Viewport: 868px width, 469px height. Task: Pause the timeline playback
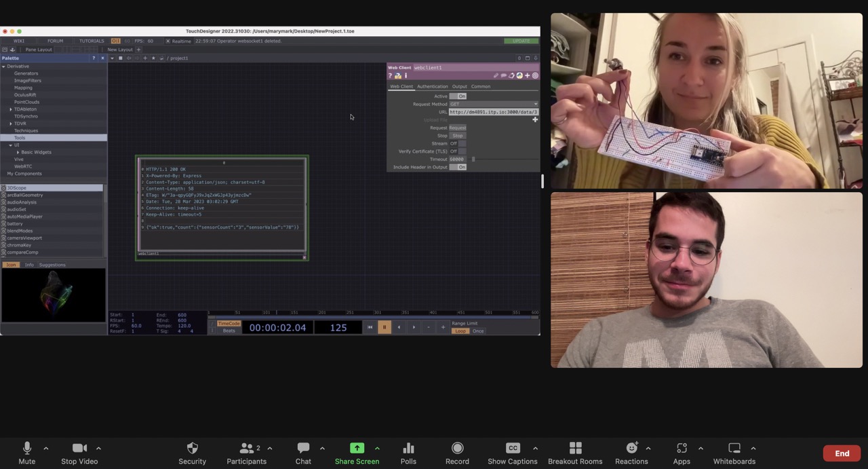pyautogui.click(x=384, y=327)
